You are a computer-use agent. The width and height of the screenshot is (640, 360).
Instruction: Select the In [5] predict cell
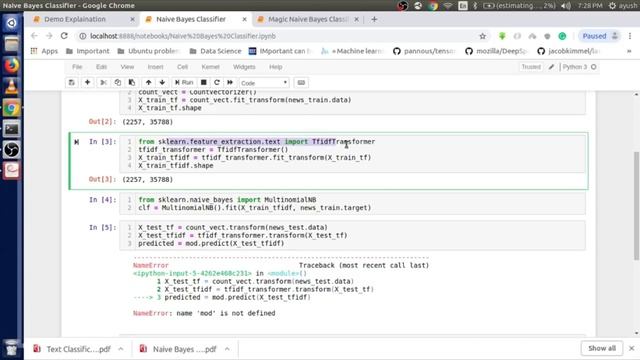pos(352,236)
